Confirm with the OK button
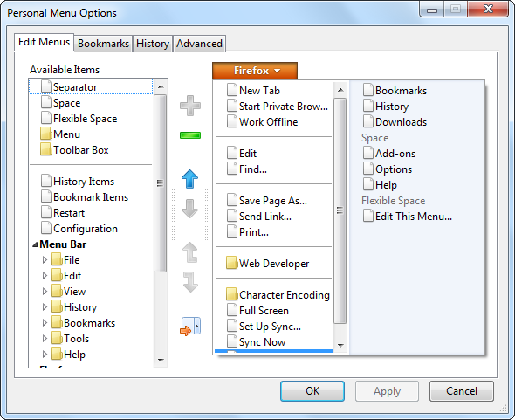This screenshot has height=420, width=515. pos(312,391)
